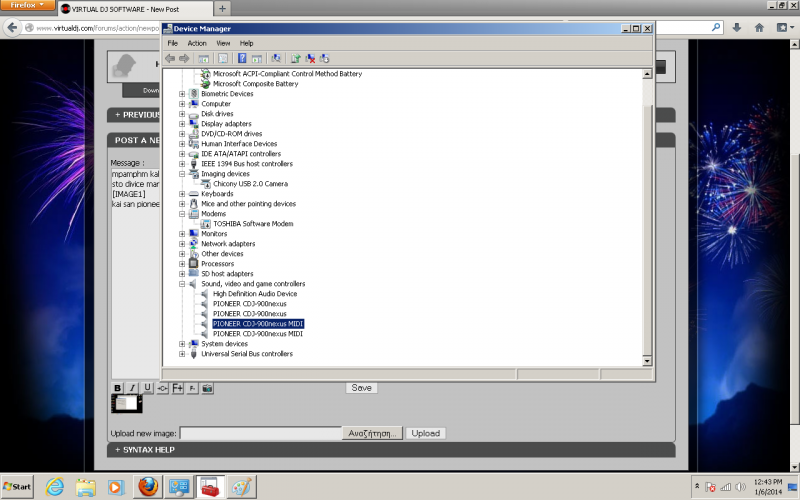Viewport: 800px width, 500px height.
Task: Open the Help menu in Device Manager
Action: point(246,43)
